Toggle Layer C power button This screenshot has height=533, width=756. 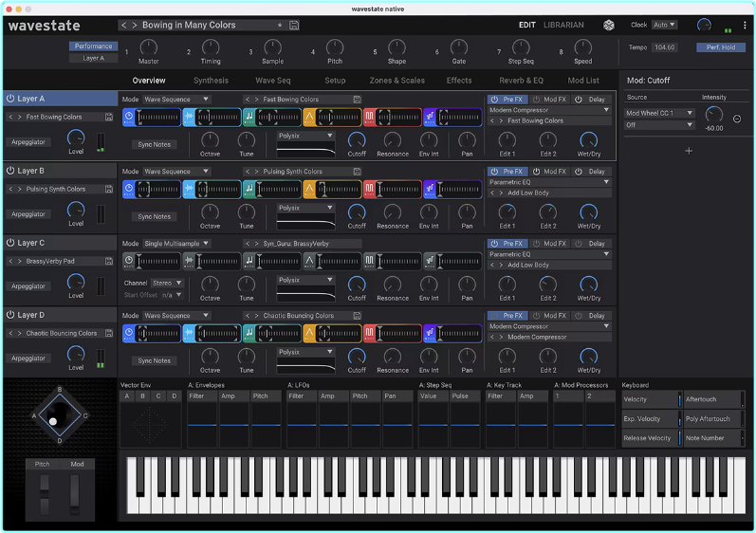[x=9, y=243]
